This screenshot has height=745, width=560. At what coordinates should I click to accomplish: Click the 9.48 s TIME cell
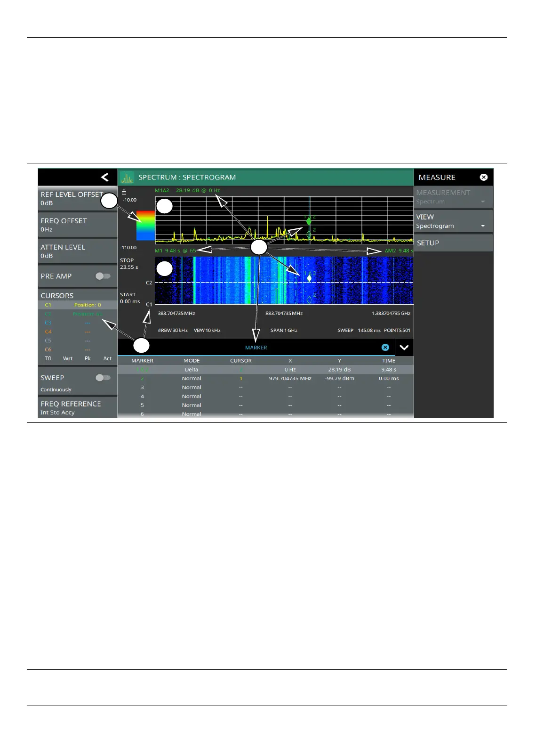(389, 369)
